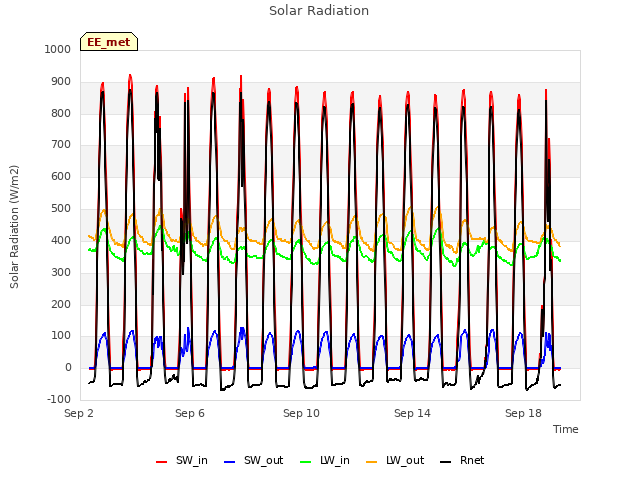Click the red SW_in legend swatch
This screenshot has width=640, height=480.
[162, 462]
